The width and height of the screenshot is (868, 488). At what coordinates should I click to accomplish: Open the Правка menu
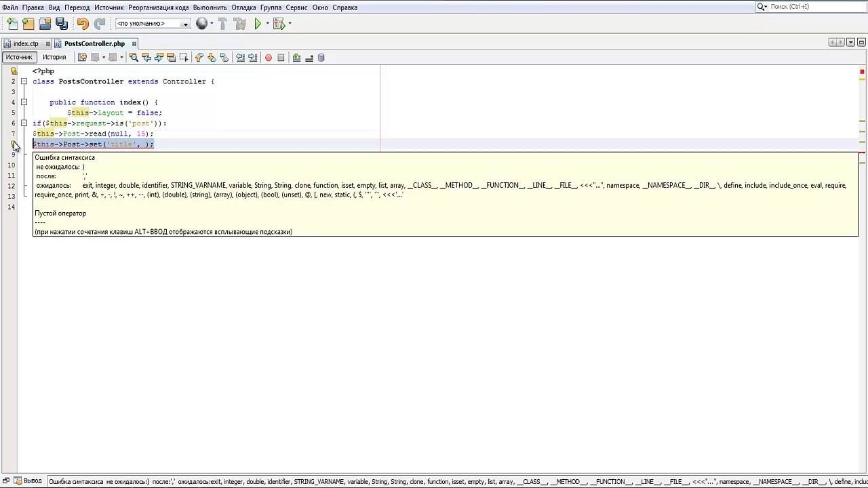coord(33,7)
